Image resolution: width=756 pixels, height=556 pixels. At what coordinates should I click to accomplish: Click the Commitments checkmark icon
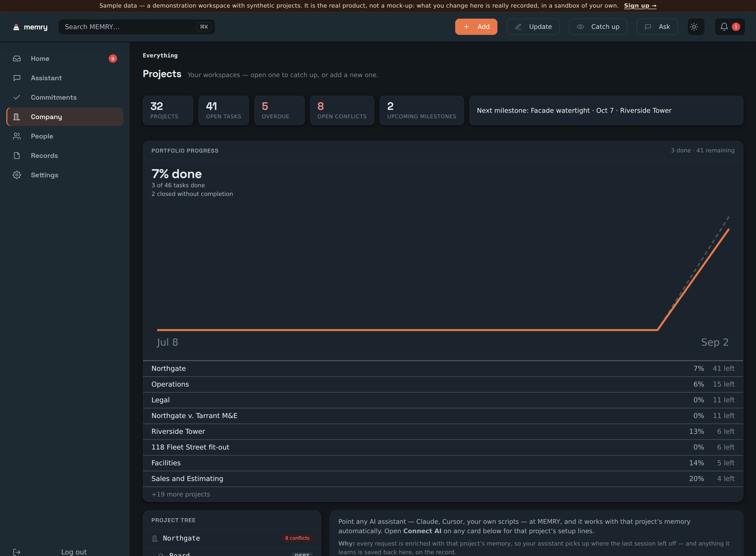pos(17,97)
